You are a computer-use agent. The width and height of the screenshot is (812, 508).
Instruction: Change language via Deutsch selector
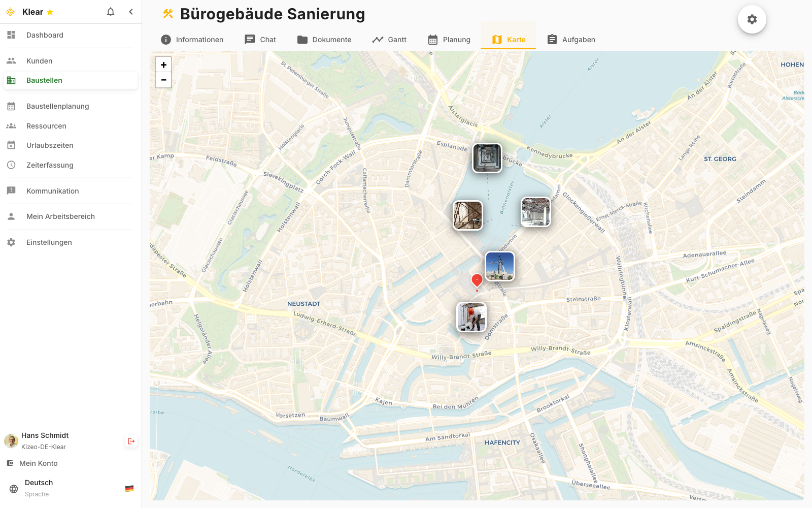(71, 488)
